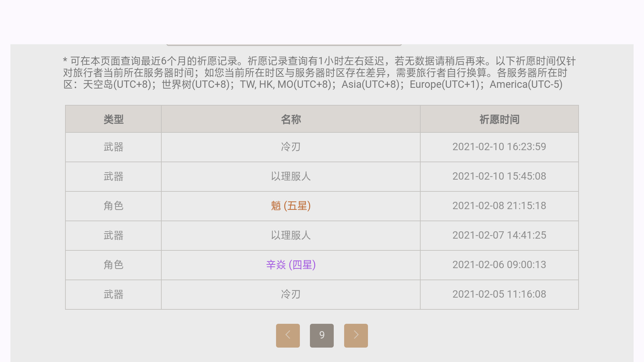
Task: Click timestamp 2021-02-10 15:45:08
Action: (x=499, y=176)
